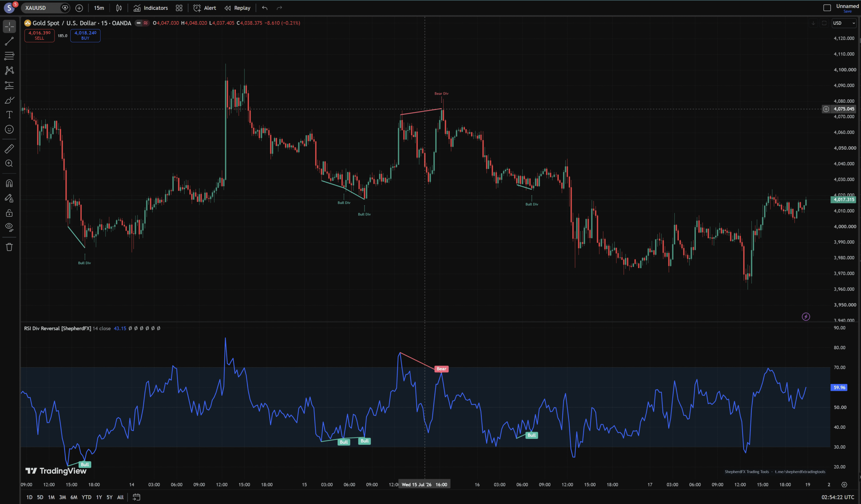Start bar Replay mode
861x504 pixels.
click(x=237, y=8)
